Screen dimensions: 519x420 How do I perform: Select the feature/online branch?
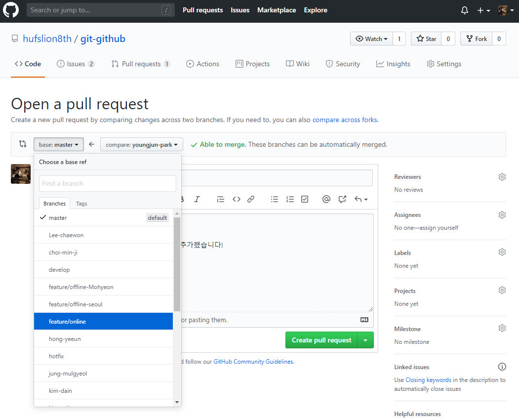click(103, 321)
